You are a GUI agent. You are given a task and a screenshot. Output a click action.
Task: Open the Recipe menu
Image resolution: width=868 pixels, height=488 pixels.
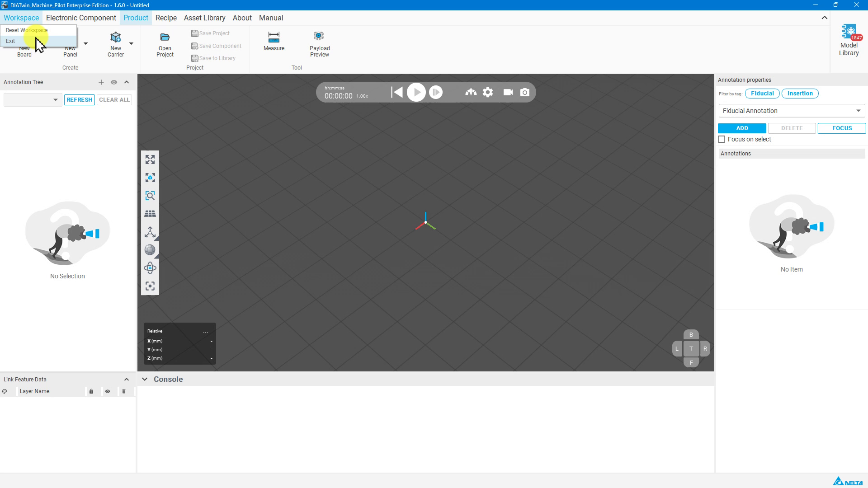(x=166, y=18)
